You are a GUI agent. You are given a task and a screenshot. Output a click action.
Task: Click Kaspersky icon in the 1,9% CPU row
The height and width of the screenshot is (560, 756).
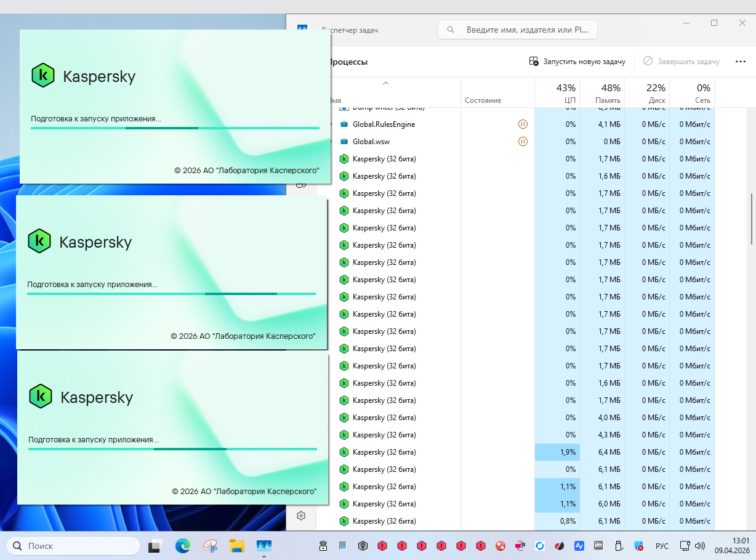coord(344,452)
